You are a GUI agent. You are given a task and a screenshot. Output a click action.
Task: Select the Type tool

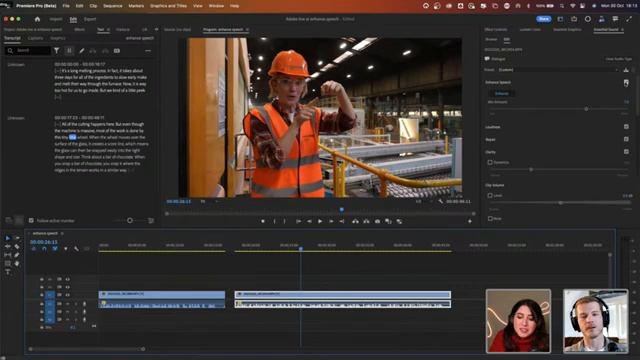click(7, 272)
